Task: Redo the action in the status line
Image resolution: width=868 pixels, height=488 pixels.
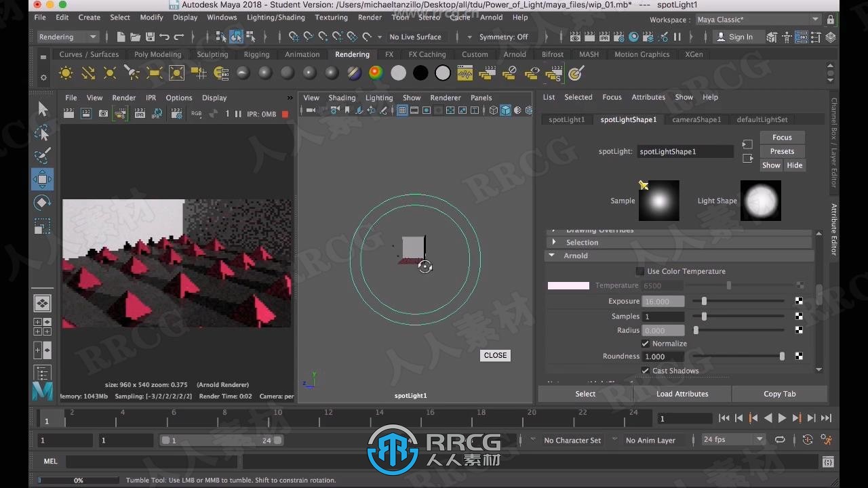Action: (x=179, y=37)
